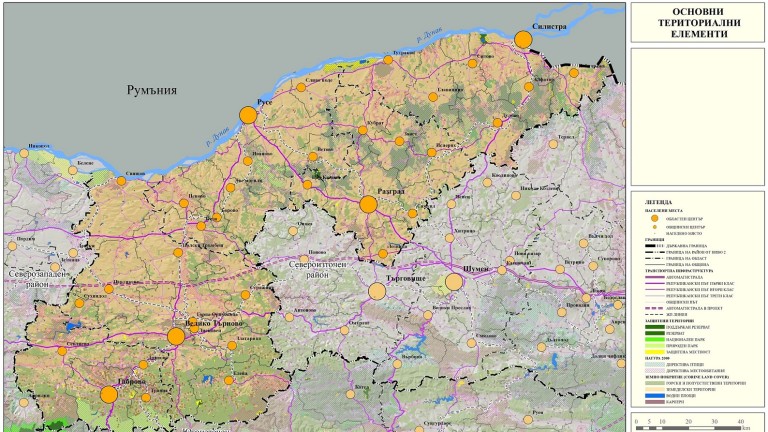Click the Търговище city marker
Image resolution: width=768 pixels, height=432 pixels.
pyautogui.click(x=377, y=291)
